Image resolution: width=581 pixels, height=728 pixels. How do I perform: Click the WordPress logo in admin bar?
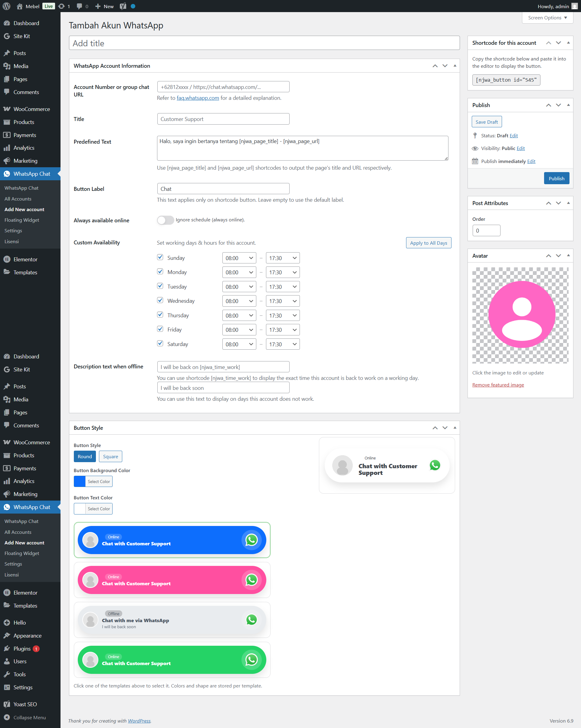[x=6, y=6]
